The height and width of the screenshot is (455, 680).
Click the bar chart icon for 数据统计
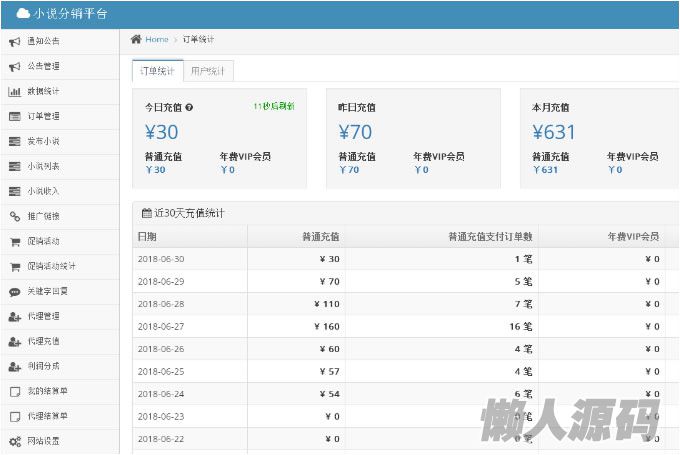click(15, 91)
